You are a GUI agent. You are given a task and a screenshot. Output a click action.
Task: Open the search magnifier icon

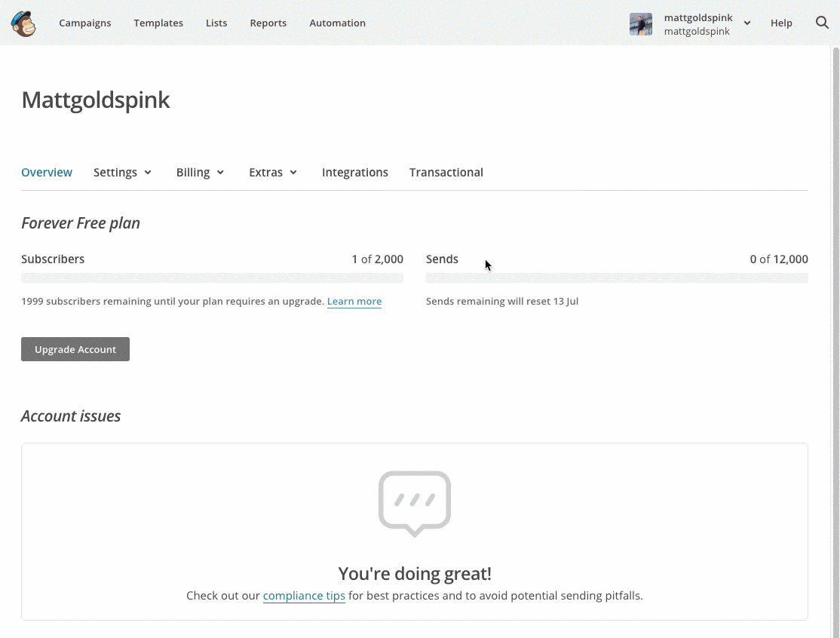822,23
